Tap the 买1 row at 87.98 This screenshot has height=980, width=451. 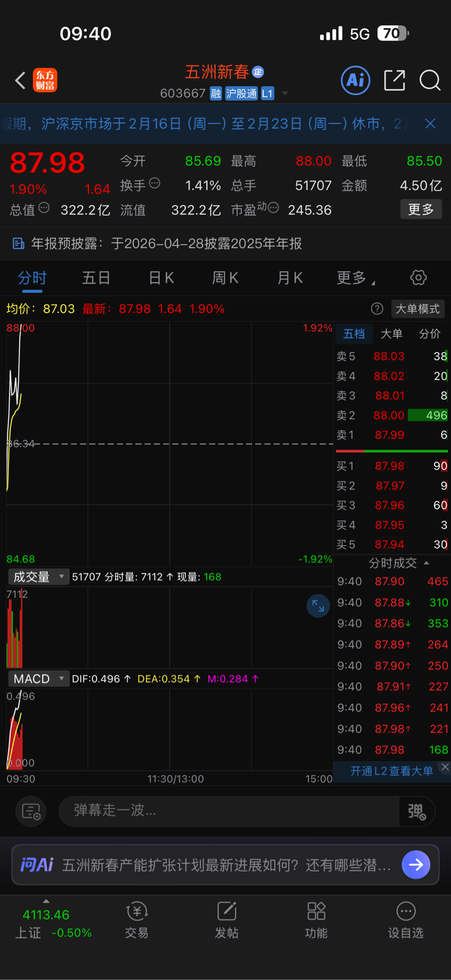click(392, 466)
